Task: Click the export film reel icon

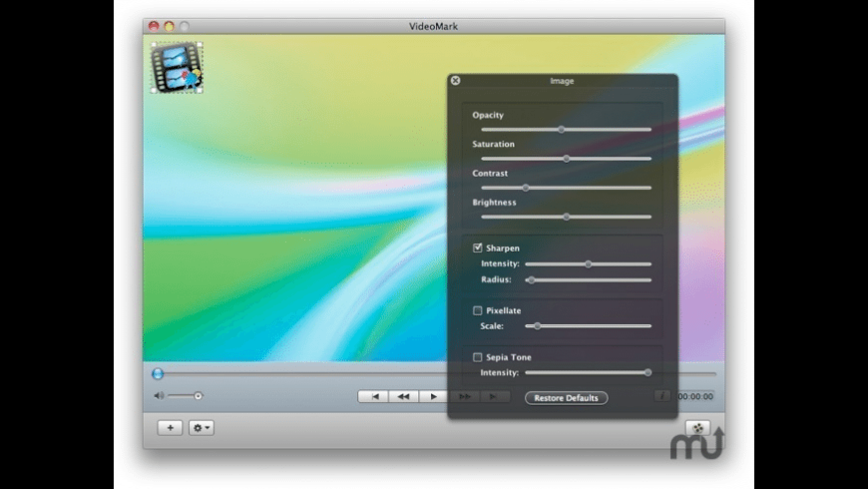Action: [x=698, y=427]
